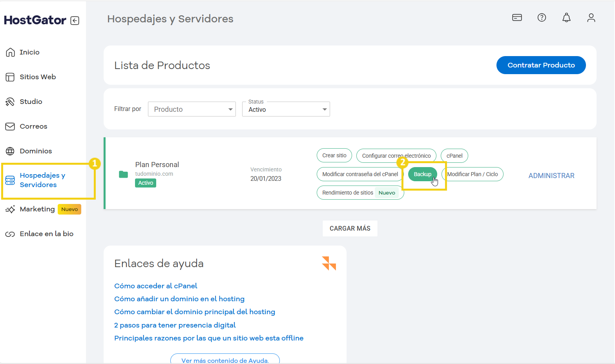Screen dimensions: 615x364
Task: Open Marketing from the sidebar
Action: (37, 209)
